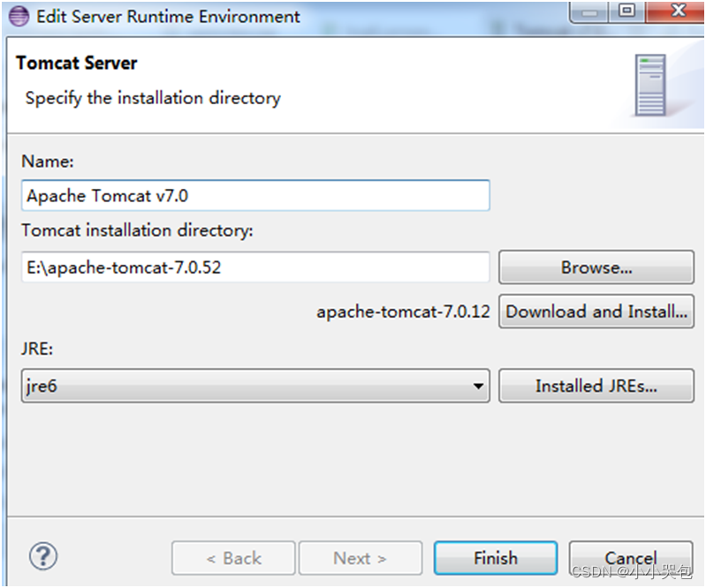The width and height of the screenshot is (706, 588).
Task: Open the Installed JREs... dialog
Action: click(596, 386)
